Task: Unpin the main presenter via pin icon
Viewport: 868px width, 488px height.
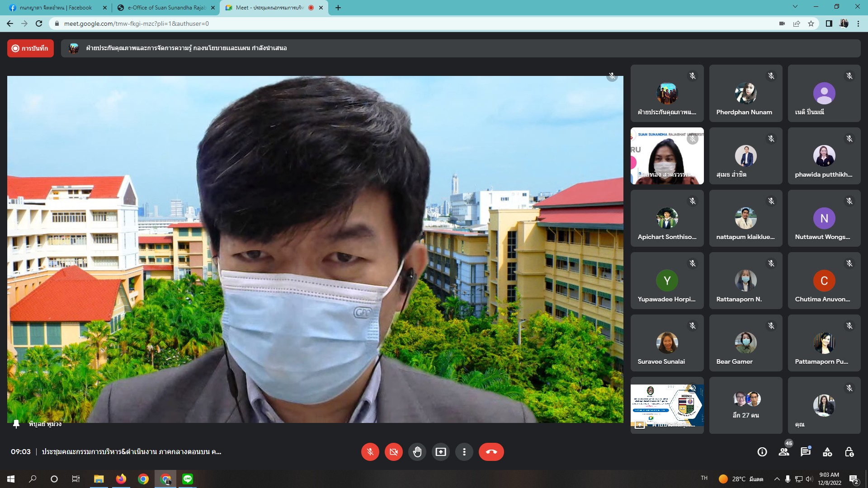Action: [16, 424]
